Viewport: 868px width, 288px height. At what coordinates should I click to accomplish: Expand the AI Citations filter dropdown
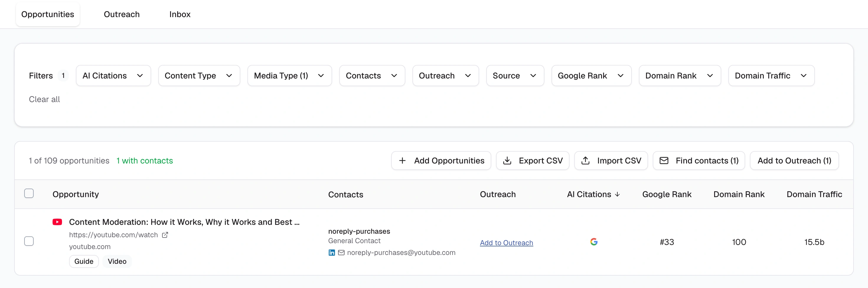tap(113, 76)
